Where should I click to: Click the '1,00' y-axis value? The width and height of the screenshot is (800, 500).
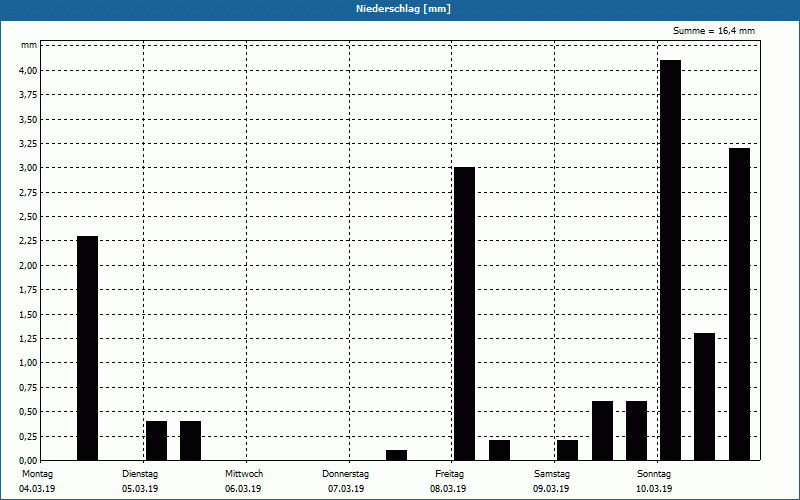29,363
